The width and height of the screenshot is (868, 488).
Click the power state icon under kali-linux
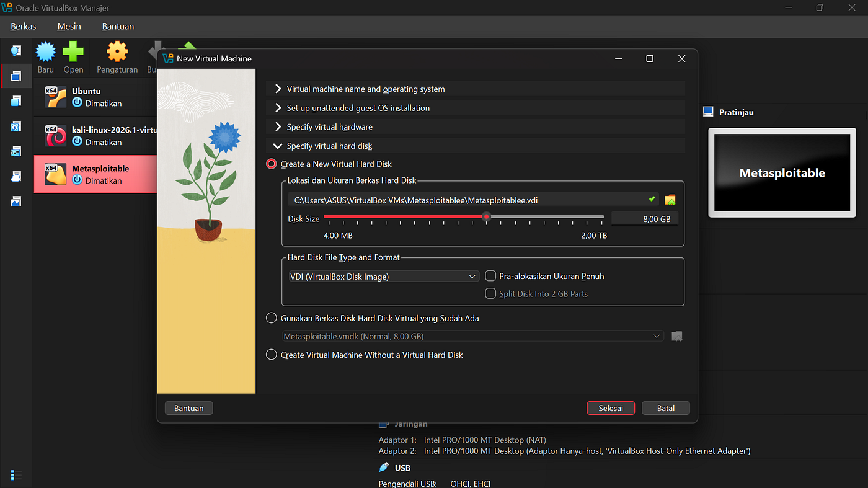77,142
